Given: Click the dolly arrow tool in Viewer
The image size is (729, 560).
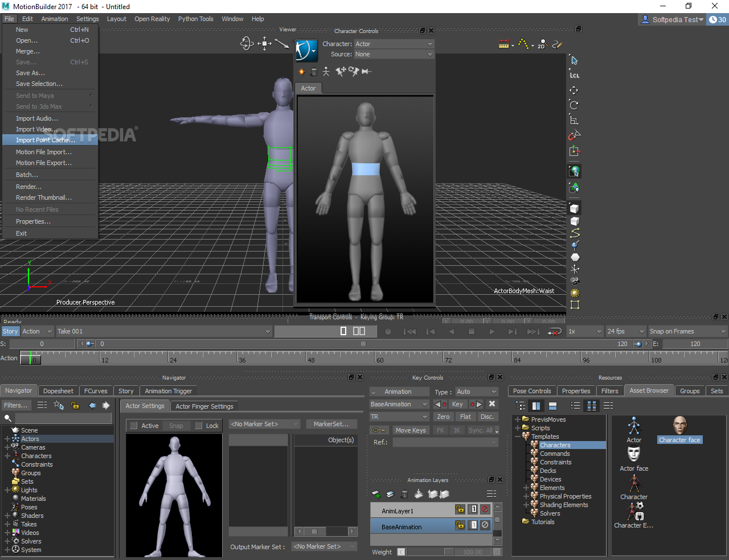Looking at the screenshot, I should [281, 43].
